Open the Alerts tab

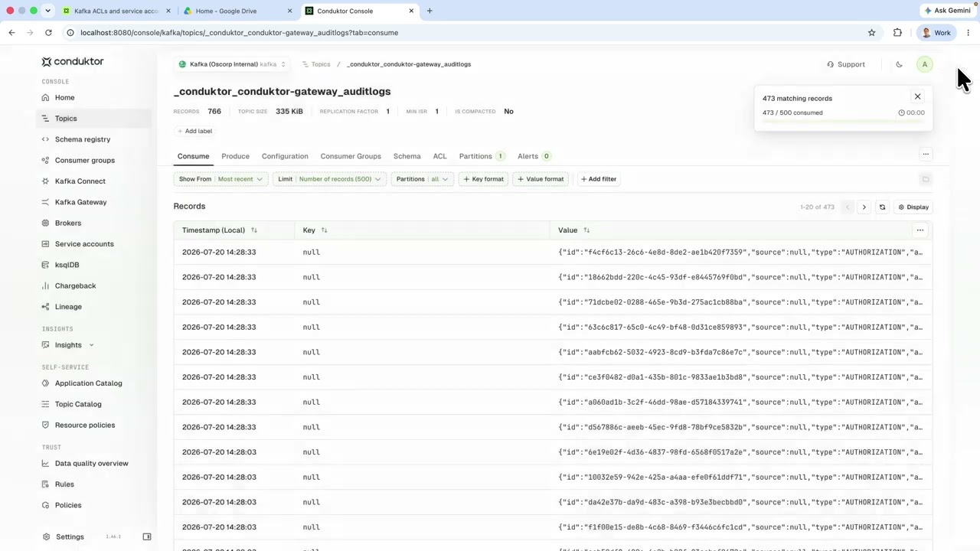534,156
